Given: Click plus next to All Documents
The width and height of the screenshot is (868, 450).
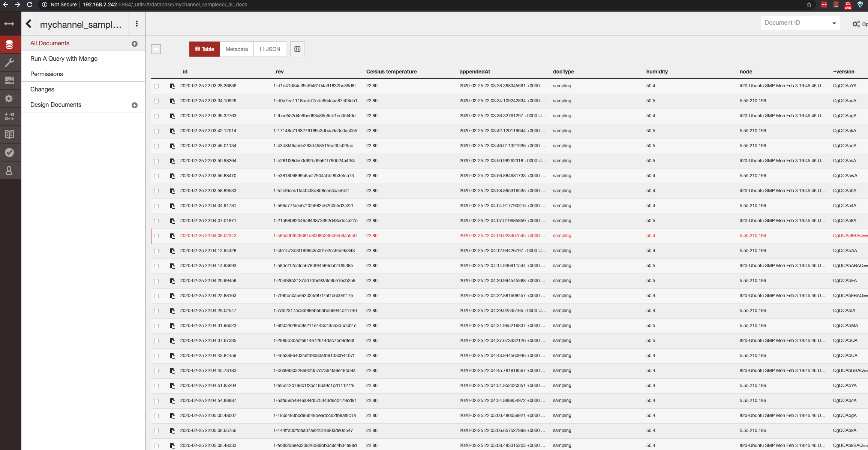Looking at the screenshot, I should point(135,44).
